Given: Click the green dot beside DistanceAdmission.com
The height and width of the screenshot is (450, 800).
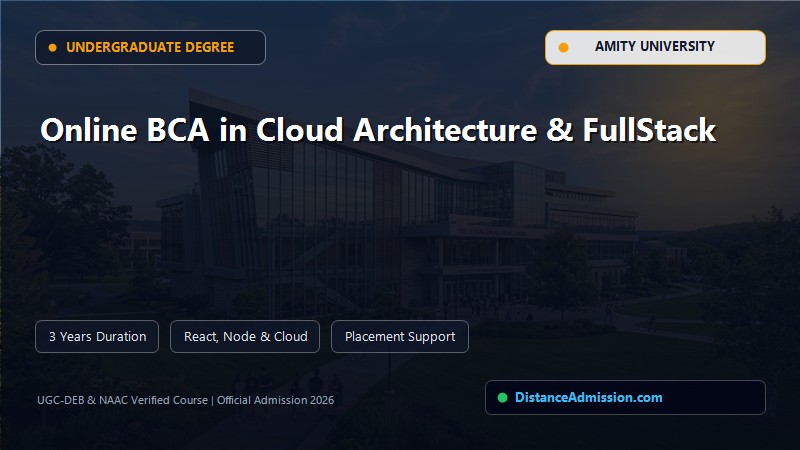Looking at the screenshot, I should tap(503, 397).
